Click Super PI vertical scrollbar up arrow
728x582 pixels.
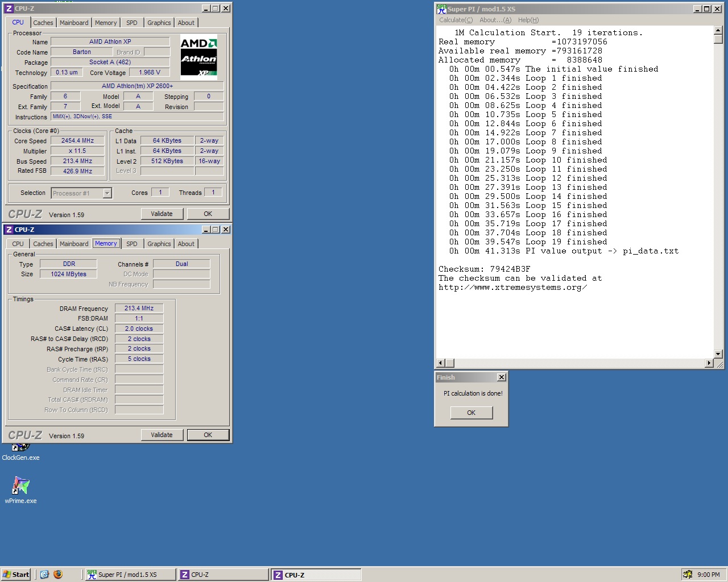click(718, 30)
